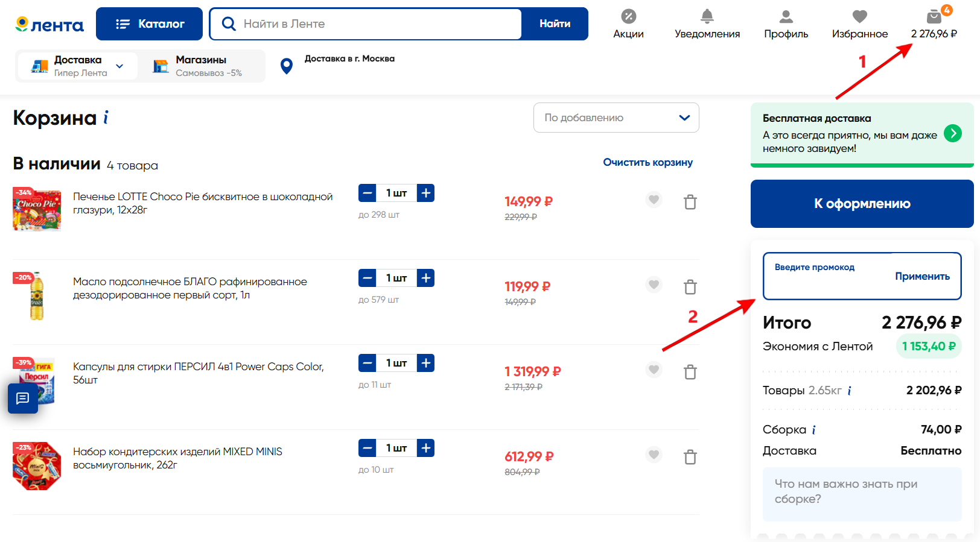Viewport: 980px width, 542px height.
Task: Click info icon next to Корзина title
Action: click(106, 117)
